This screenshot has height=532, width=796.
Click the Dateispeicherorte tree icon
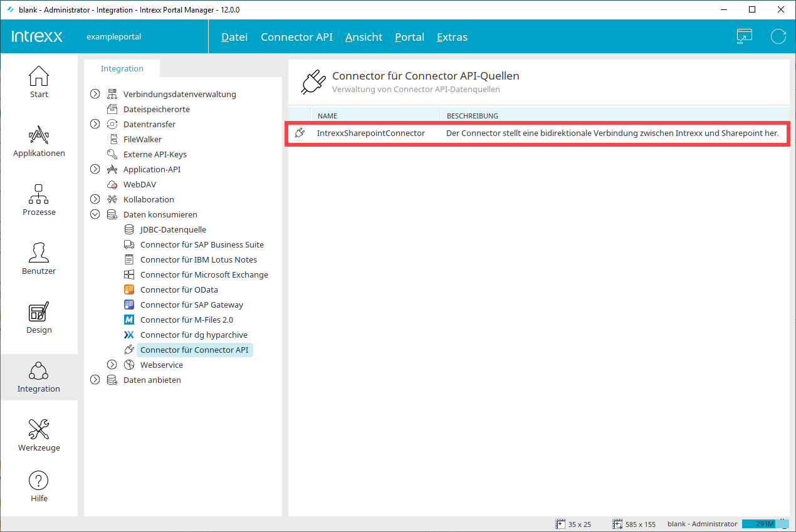point(112,109)
